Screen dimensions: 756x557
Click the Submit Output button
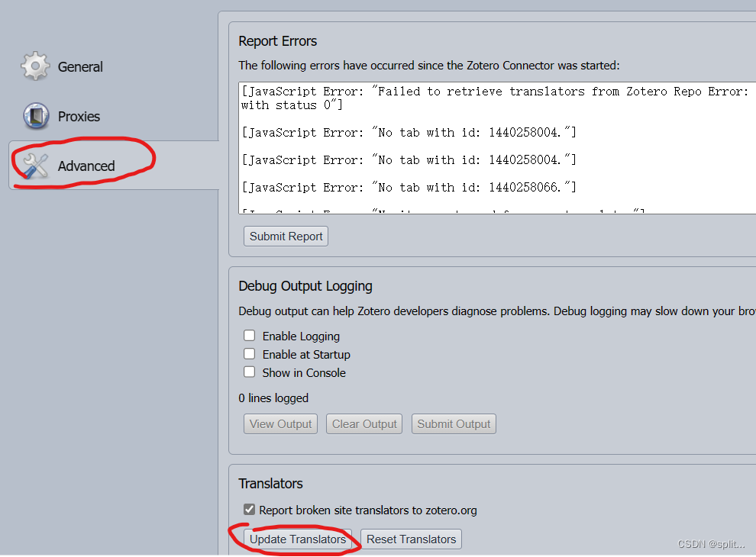[x=454, y=424]
